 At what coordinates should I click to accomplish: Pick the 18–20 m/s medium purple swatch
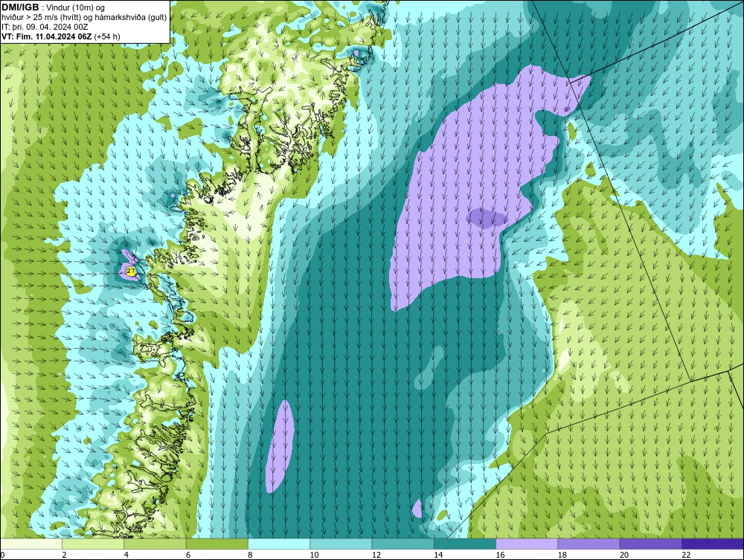(589, 544)
